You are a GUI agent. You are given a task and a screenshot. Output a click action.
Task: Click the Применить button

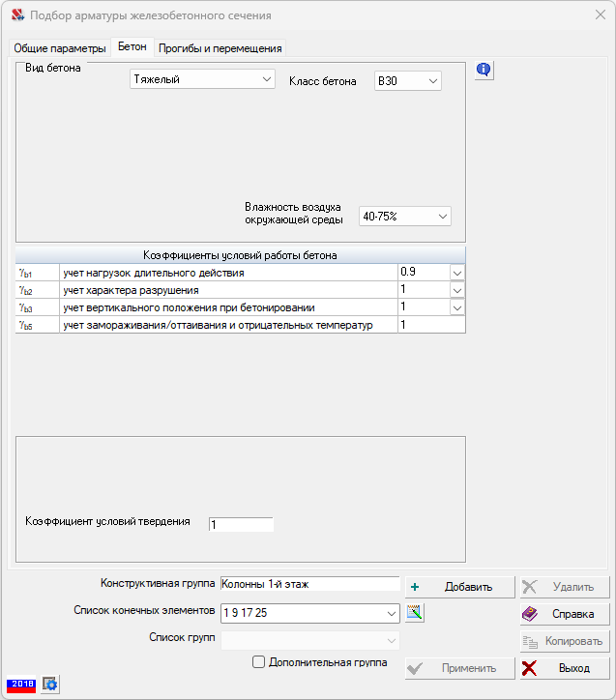click(x=459, y=668)
